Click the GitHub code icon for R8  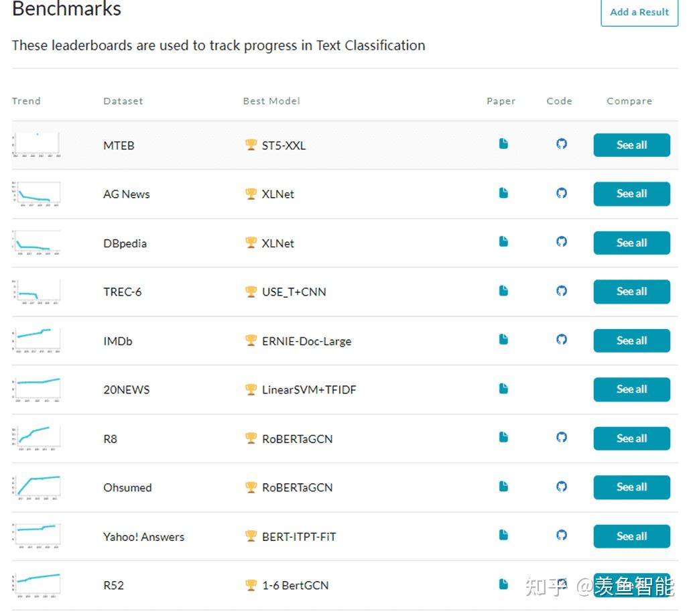(x=562, y=437)
